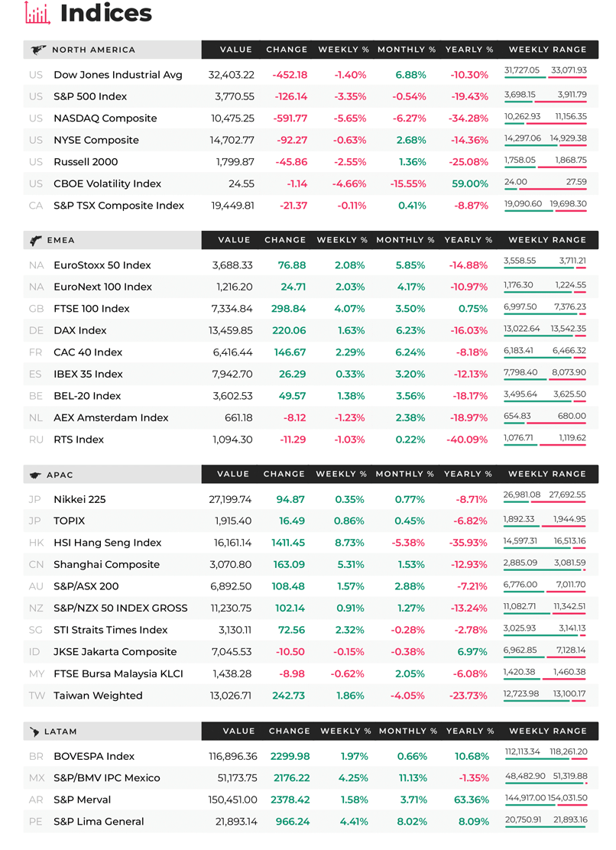Select the MONTHLY % header in APAC
This screenshot has height=850, width=616.
[x=405, y=474]
